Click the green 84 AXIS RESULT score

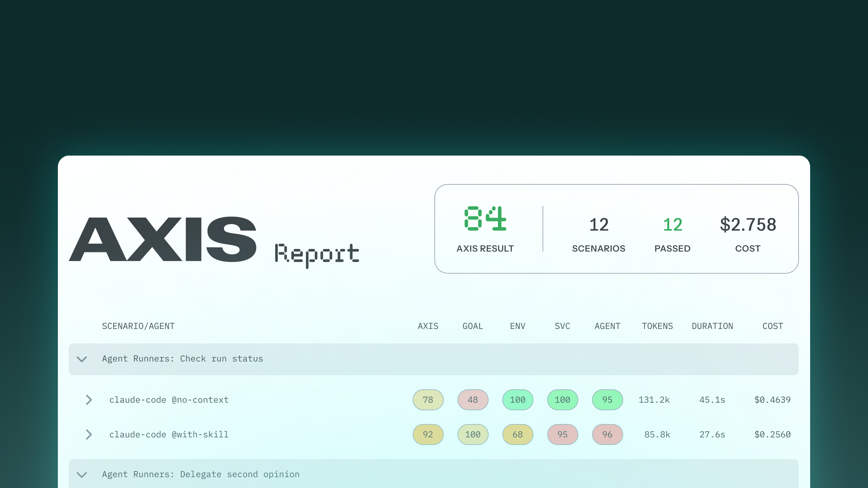click(485, 218)
